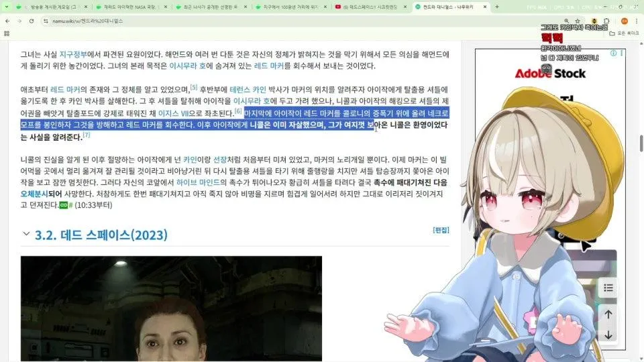
Task: Open the ad options three-dot icon
Action: click(621, 54)
